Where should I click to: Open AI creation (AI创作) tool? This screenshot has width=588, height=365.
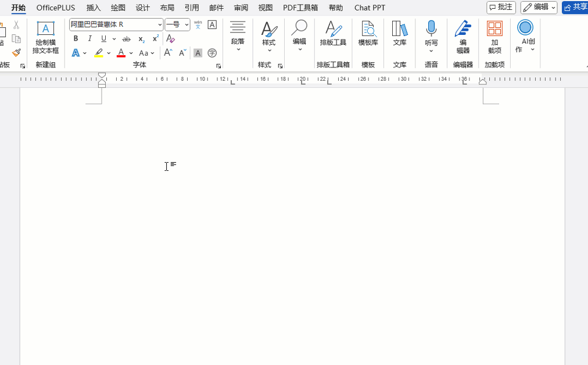coord(525,36)
